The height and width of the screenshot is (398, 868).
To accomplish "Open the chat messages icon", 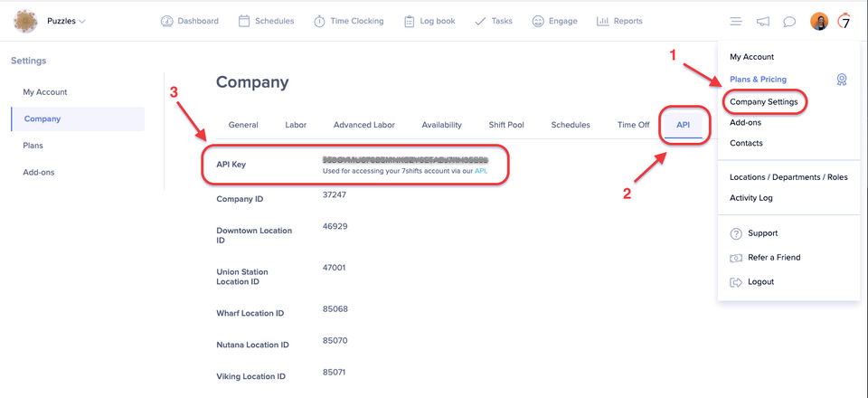I will [x=789, y=22].
